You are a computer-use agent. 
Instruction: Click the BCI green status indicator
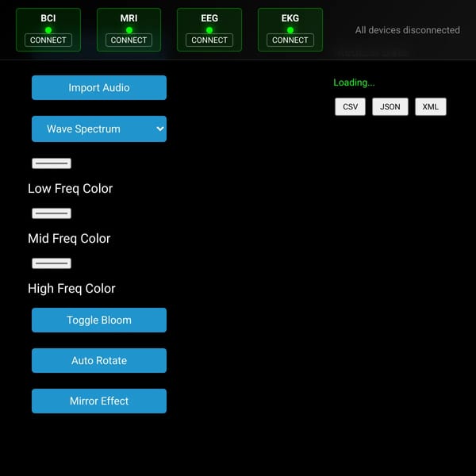[x=48, y=30]
